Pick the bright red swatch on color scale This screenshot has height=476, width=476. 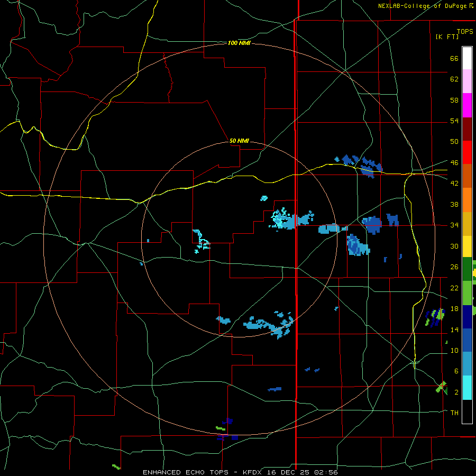[467, 152]
